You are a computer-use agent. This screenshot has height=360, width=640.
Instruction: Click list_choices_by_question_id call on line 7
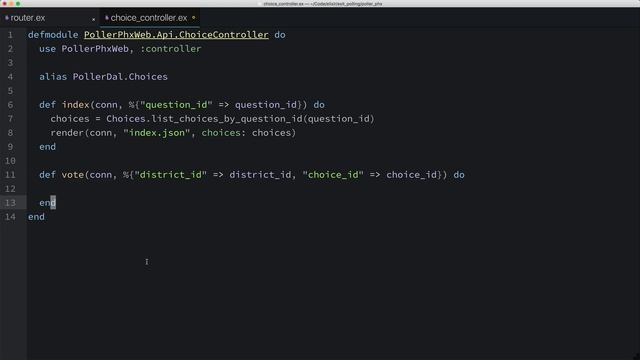pyautogui.click(x=227, y=119)
